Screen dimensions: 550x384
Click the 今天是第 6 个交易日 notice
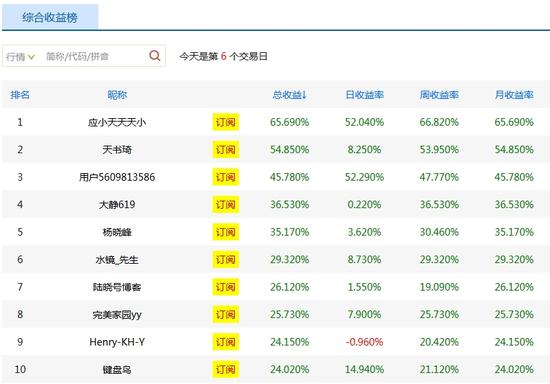[223, 56]
